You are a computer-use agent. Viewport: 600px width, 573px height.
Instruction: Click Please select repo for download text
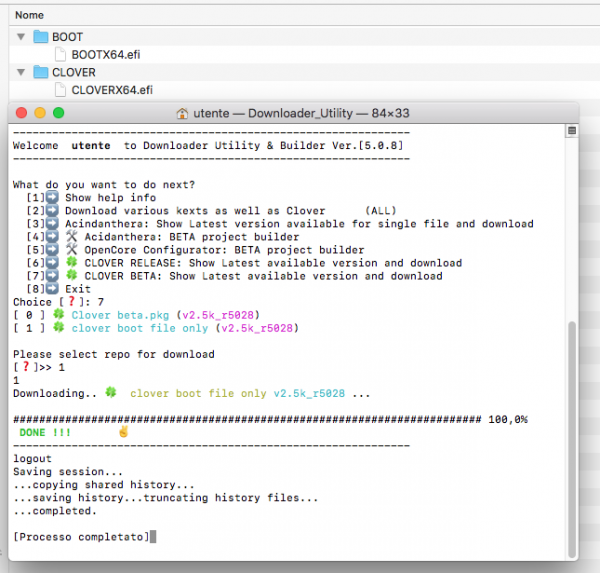coord(114,354)
